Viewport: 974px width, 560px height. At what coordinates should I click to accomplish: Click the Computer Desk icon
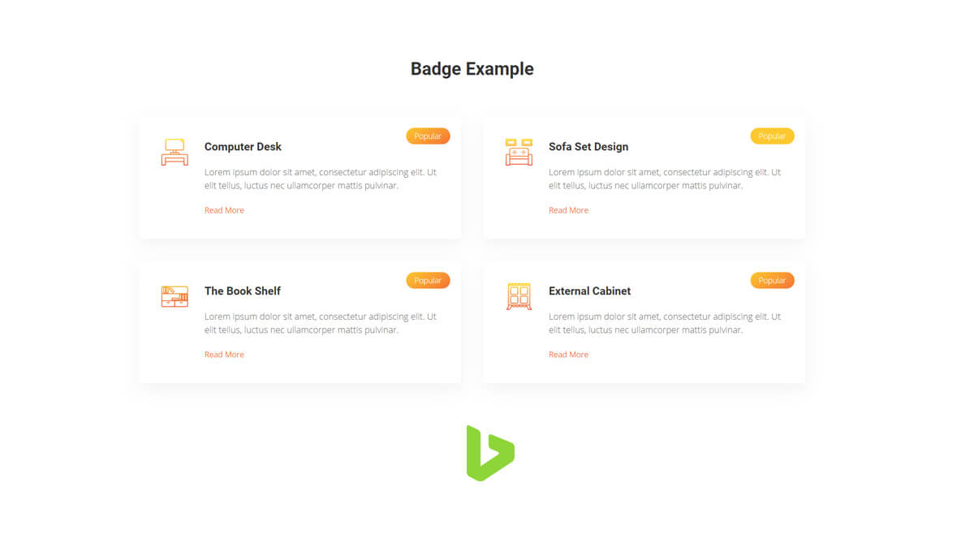pyautogui.click(x=175, y=152)
